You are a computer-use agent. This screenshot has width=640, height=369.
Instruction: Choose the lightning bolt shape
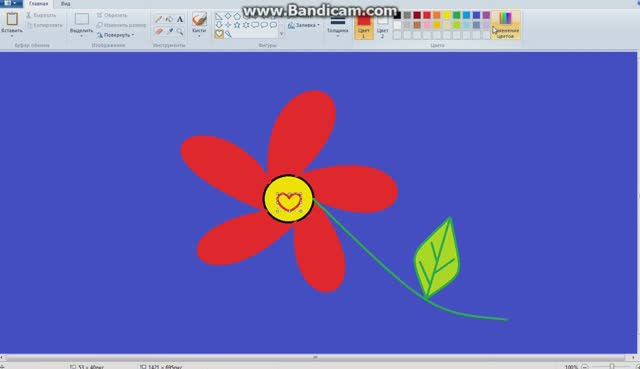pyautogui.click(x=228, y=34)
